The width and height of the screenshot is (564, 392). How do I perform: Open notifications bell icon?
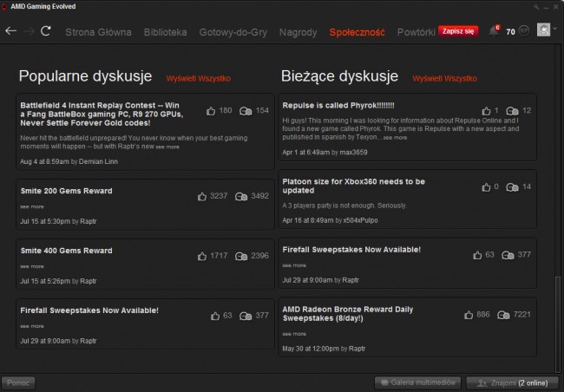pyautogui.click(x=494, y=31)
